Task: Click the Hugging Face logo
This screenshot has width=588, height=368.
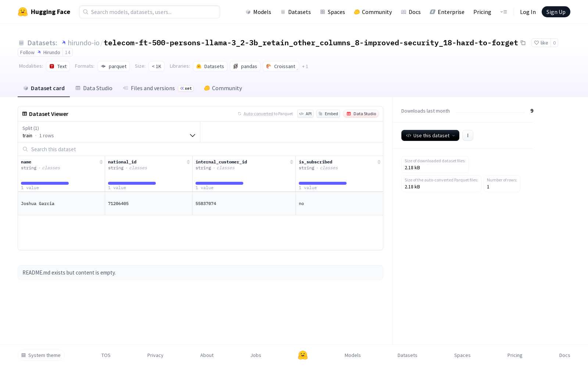Action: (44, 12)
